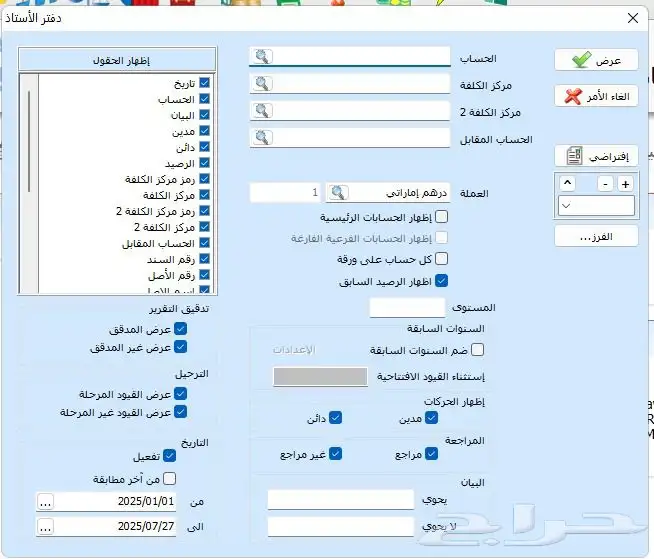This screenshot has height=559, width=654.
Task: Open the date picker for من 2025/01/01
Action: 45,502
